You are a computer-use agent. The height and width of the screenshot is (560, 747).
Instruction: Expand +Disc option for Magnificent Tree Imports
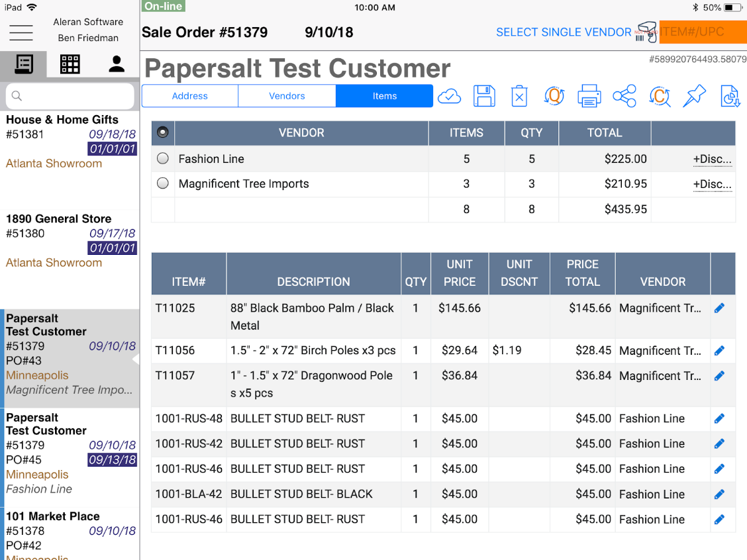pos(712,184)
